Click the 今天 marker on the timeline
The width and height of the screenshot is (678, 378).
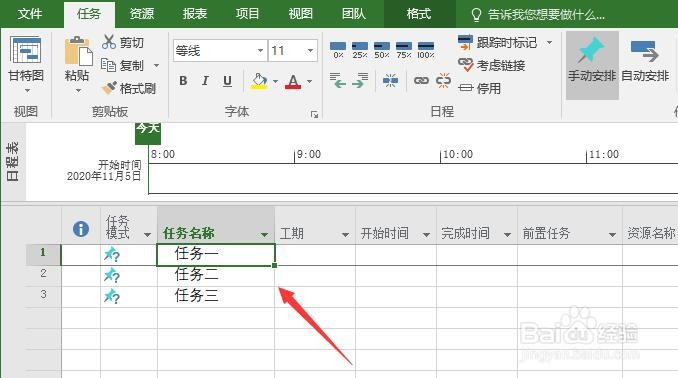coord(148,133)
